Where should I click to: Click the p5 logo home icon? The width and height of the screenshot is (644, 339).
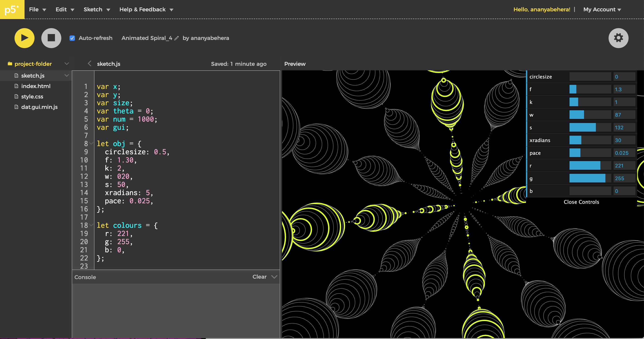pos(12,10)
